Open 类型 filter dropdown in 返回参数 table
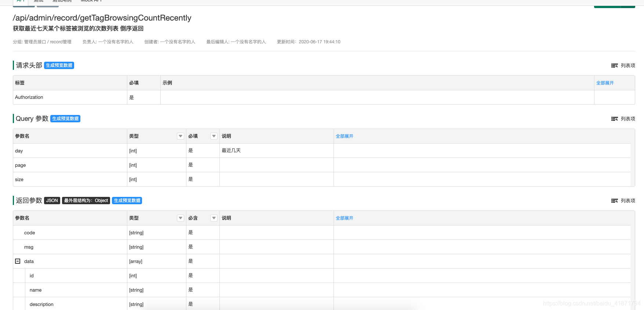This screenshot has width=644, height=310. click(181, 218)
